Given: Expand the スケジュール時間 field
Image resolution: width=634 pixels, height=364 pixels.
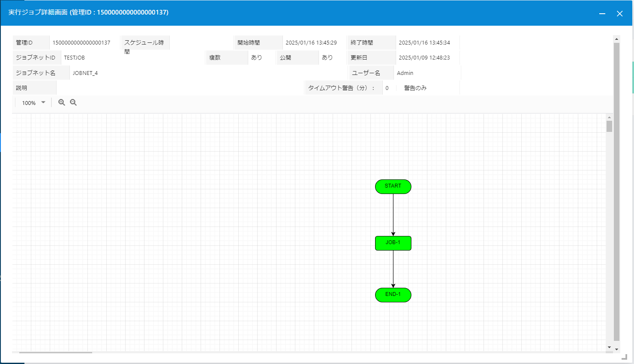Looking at the screenshot, I should [x=145, y=46].
